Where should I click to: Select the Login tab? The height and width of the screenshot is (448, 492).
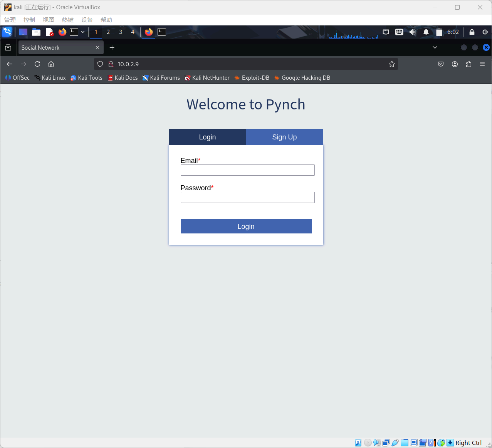[x=207, y=137]
